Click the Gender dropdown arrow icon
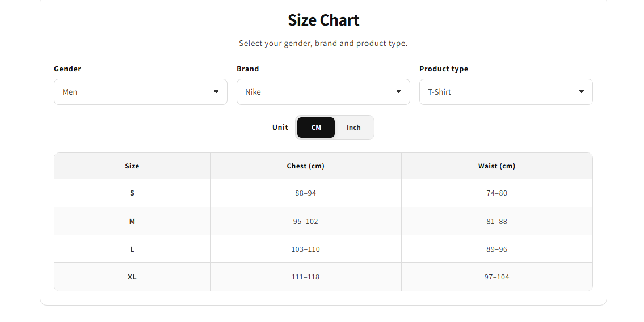 (216, 91)
